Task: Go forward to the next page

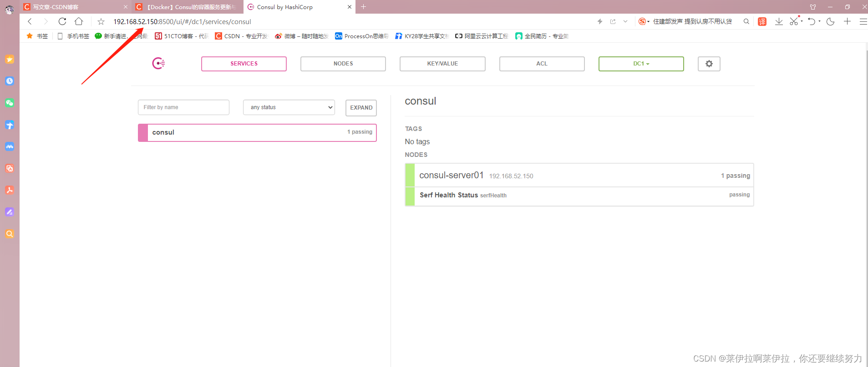Action: click(46, 21)
